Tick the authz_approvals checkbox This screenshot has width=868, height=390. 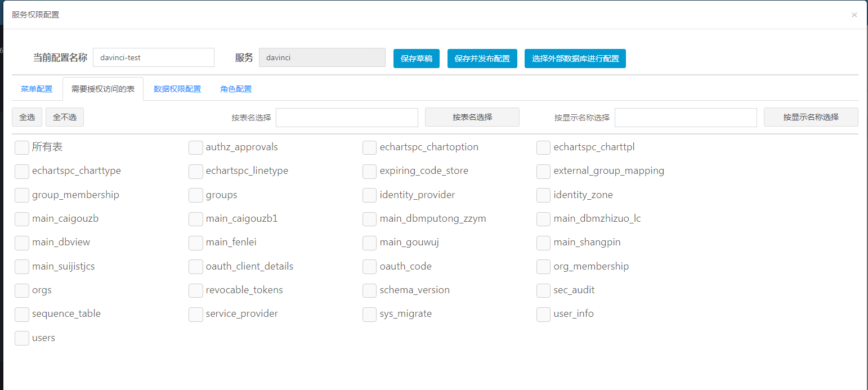tap(196, 147)
